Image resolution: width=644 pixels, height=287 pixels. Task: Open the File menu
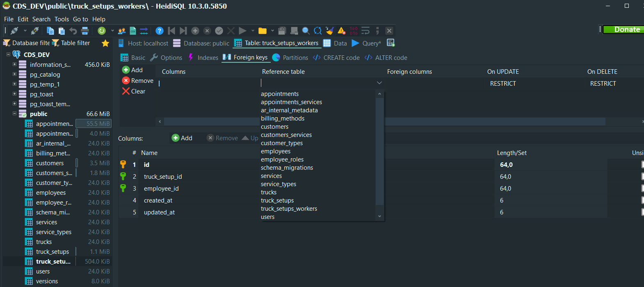click(x=9, y=19)
